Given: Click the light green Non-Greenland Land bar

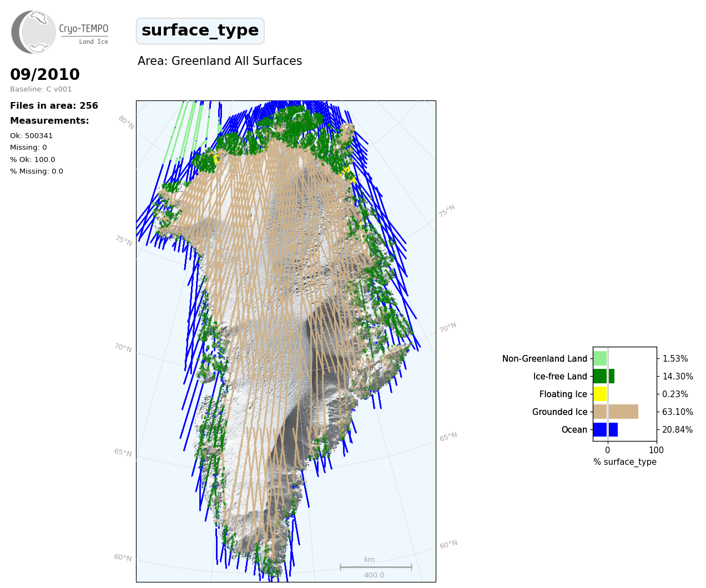Looking at the screenshot, I should pyautogui.click(x=600, y=358).
